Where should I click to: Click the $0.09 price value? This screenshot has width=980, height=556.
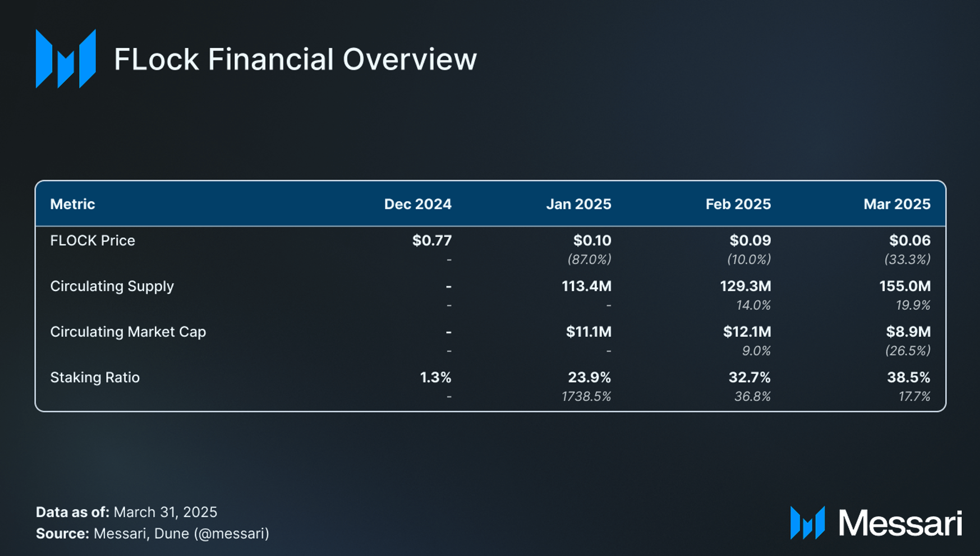[x=750, y=241]
